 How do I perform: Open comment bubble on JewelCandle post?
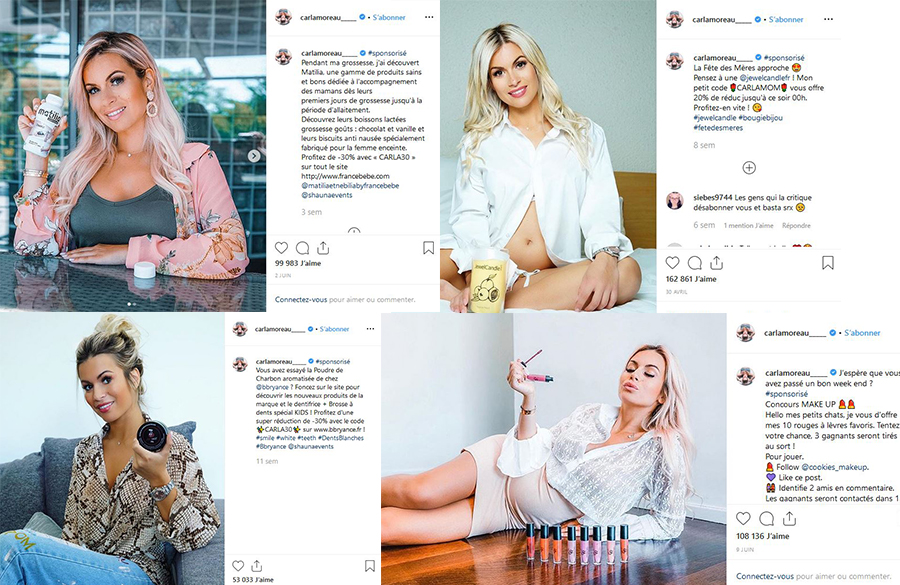coord(695,263)
